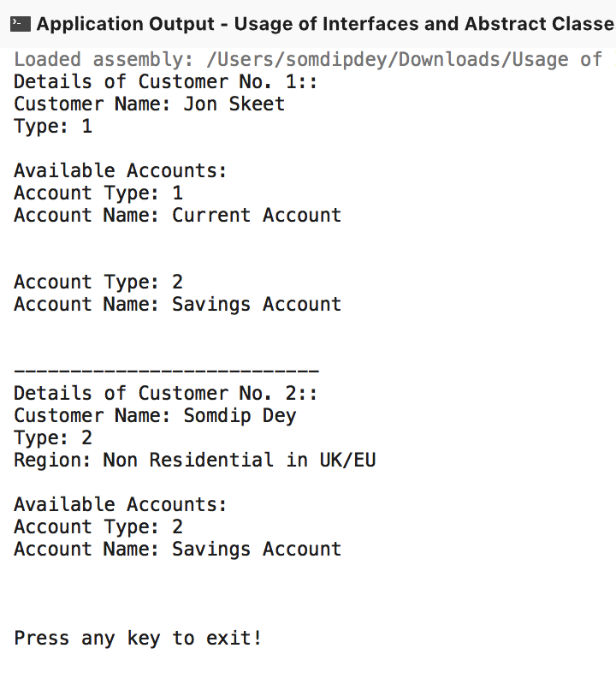Click the second Available Accounts heading
This screenshot has height=678, width=616.
[120, 504]
